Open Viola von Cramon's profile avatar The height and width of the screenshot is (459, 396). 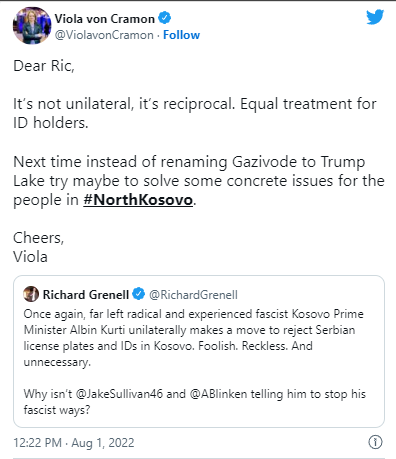(32, 26)
